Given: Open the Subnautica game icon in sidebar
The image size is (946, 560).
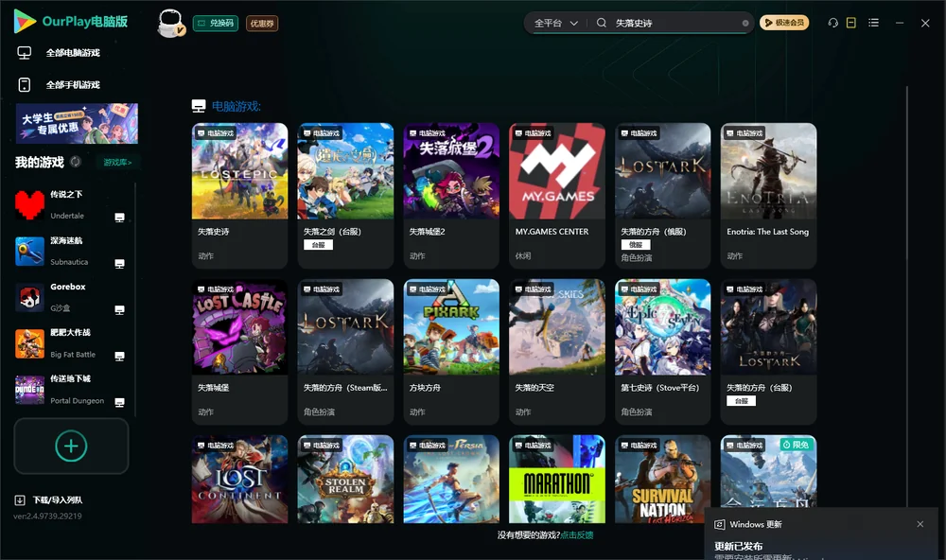Looking at the screenshot, I should [29, 251].
